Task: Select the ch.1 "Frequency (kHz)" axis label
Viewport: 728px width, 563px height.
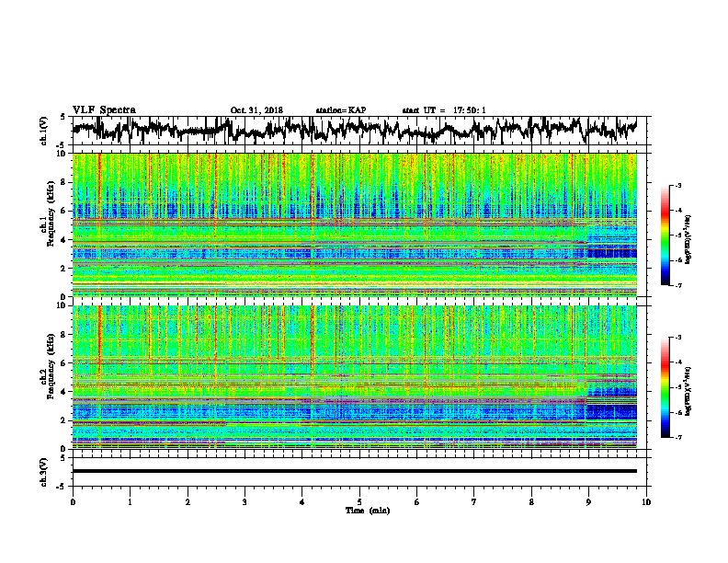Action: click(x=51, y=213)
